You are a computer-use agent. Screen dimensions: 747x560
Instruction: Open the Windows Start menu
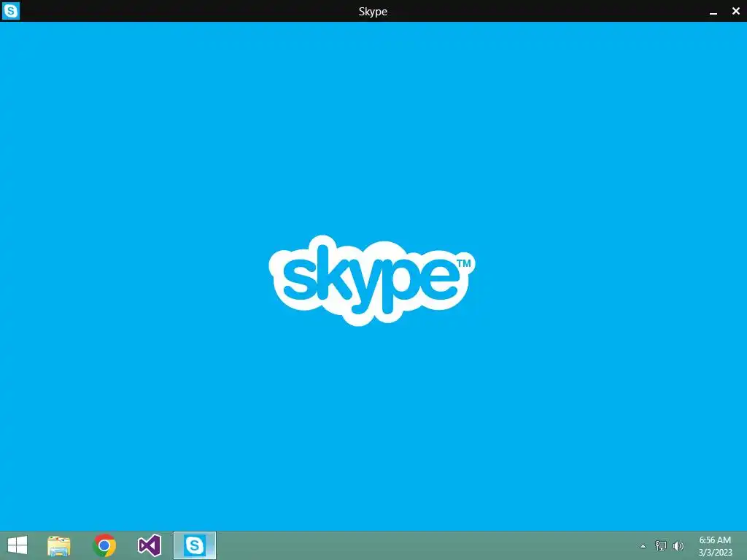click(18, 545)
